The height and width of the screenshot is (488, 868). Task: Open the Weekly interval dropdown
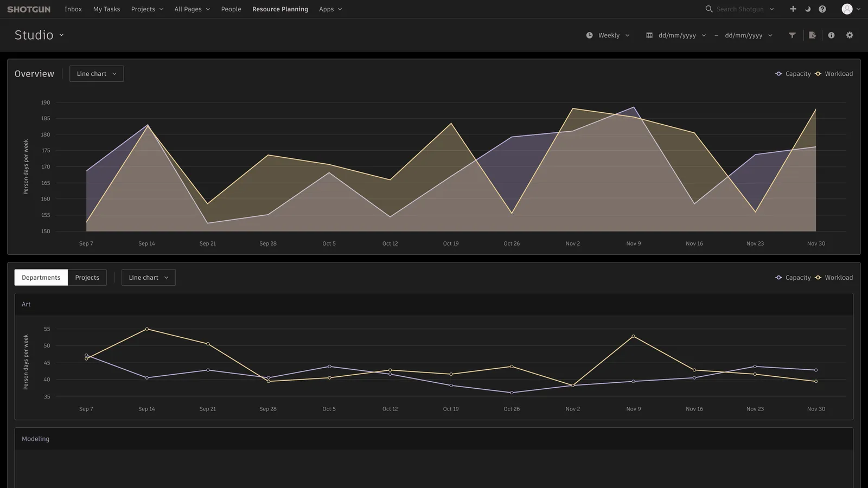(614, 35)
